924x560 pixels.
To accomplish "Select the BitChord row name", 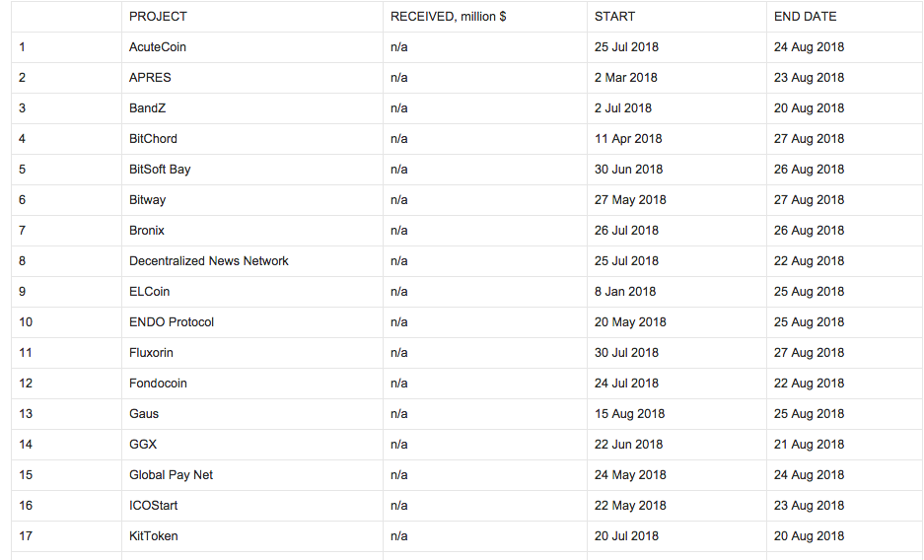I will (153, 139).
